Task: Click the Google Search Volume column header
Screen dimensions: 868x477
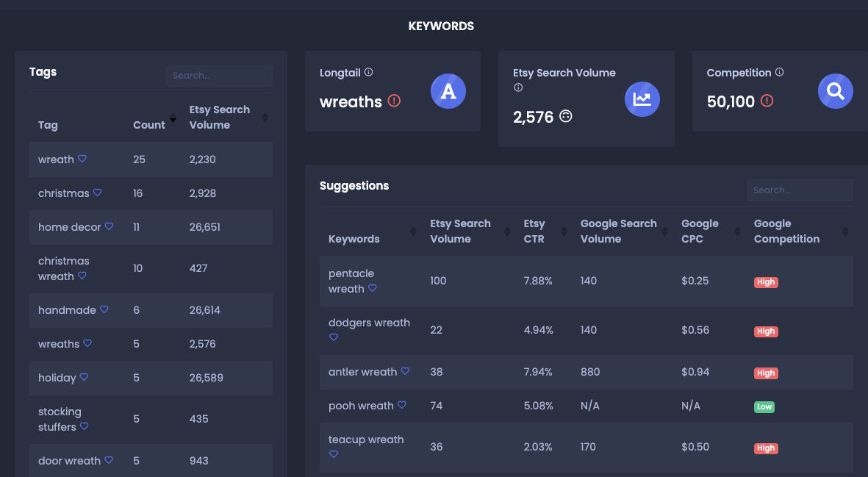Action: pos(618,231)
